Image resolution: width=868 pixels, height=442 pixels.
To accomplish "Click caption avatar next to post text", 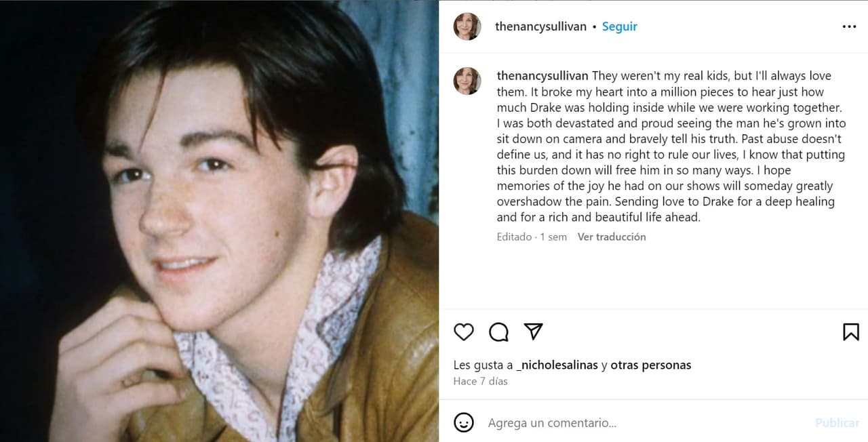I will click(x=467, y=81).
